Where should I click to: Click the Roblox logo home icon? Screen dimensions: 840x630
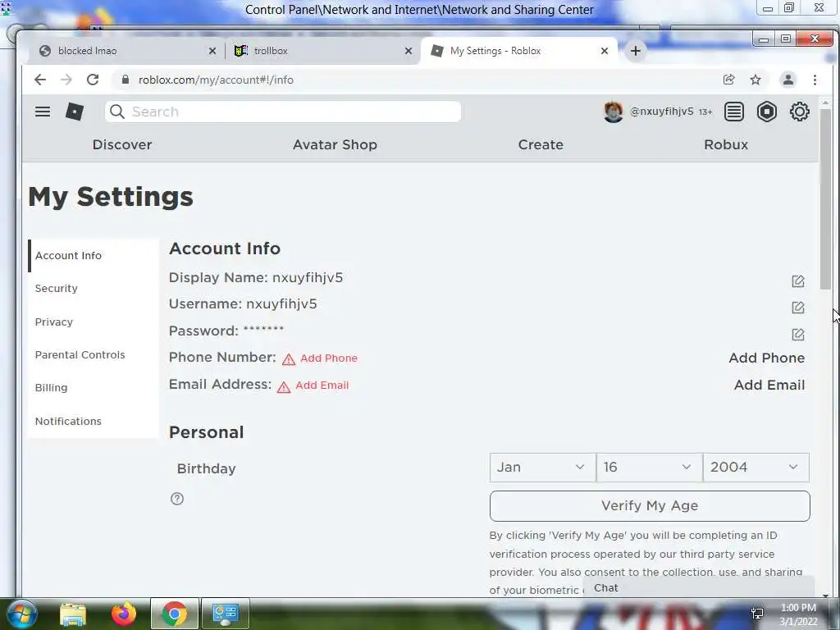75,112
